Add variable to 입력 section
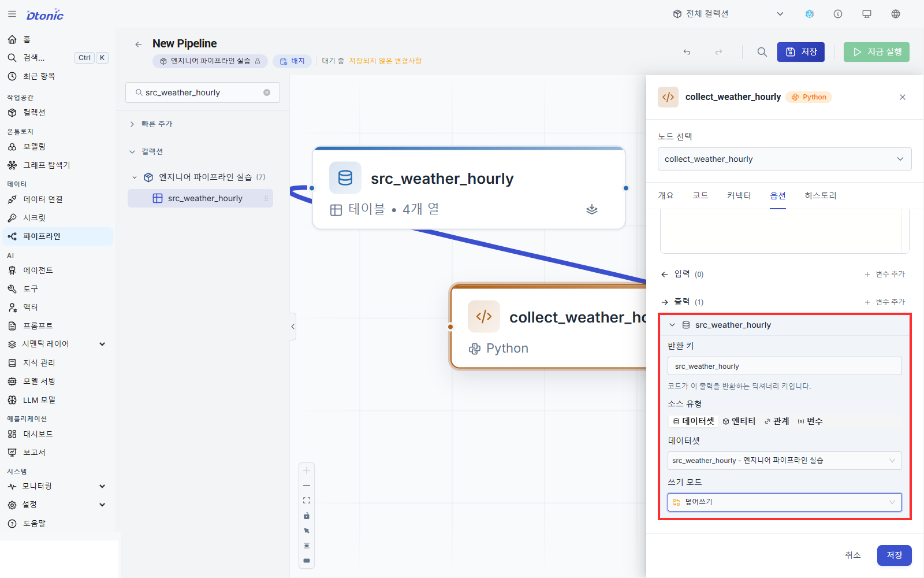924x578 pixels. tap(885, 275)
